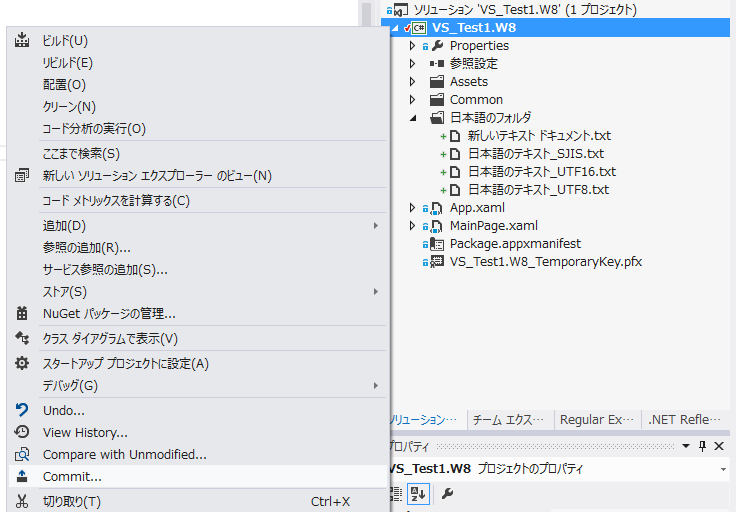The image size is (736, 512).
Task: Switch to the Regular Ex tab
Action: (x=598, y=420)
